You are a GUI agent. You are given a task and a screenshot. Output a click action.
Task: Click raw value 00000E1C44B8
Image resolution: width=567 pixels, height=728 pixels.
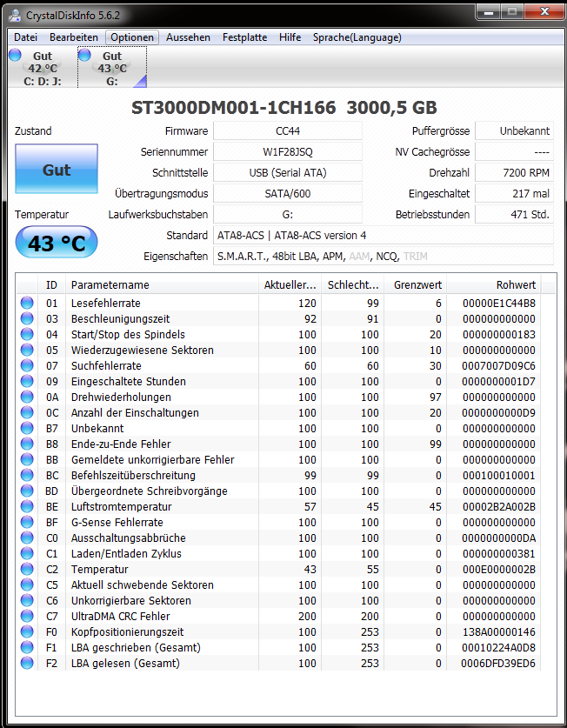pos(499,304)
